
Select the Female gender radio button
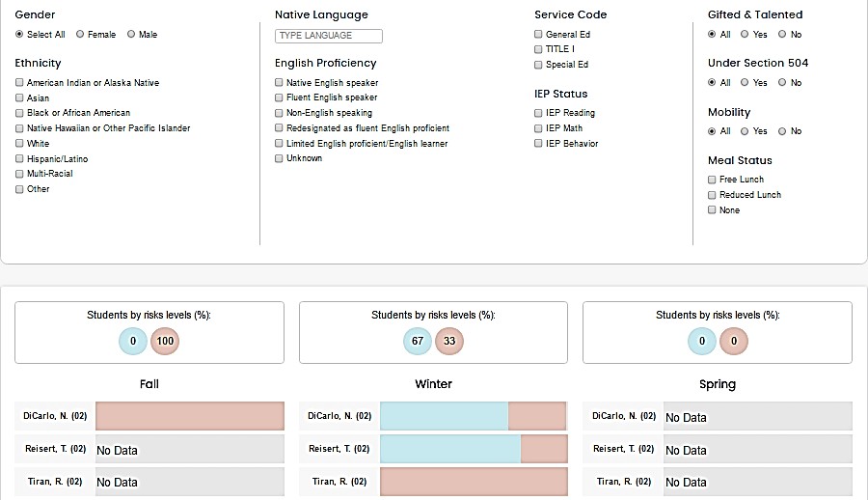[x=80, y=35]
